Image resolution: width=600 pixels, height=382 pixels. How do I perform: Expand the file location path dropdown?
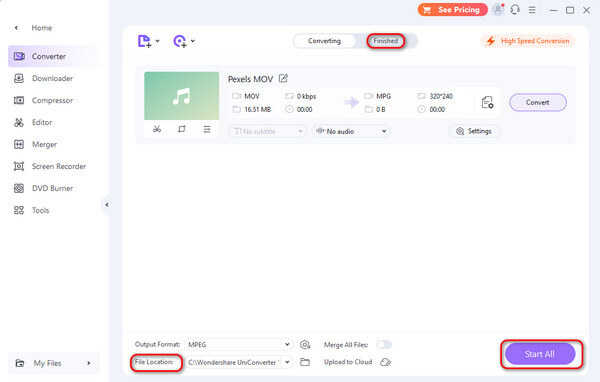point(287,362)
